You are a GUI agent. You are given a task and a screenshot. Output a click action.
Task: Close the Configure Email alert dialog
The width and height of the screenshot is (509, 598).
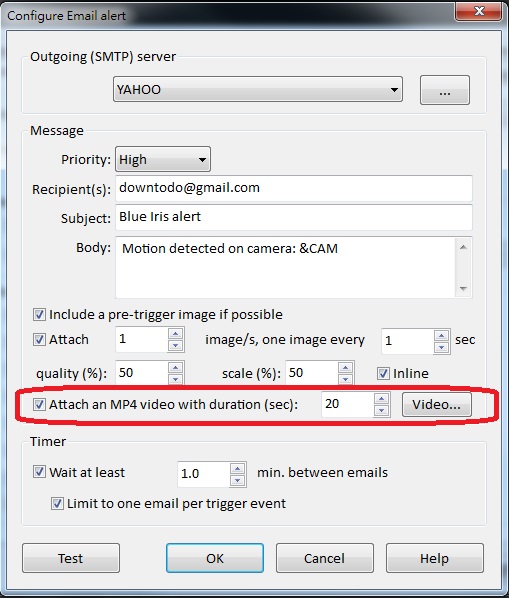coord(479,11)
